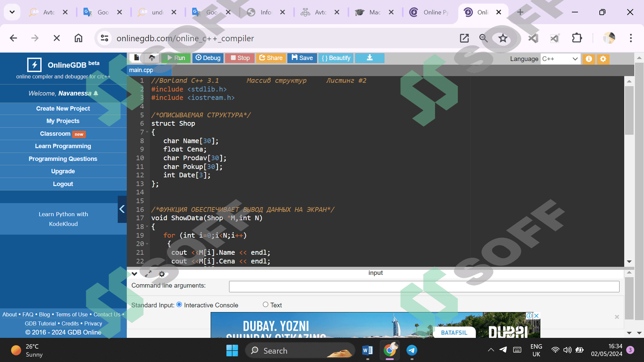Open editor settings gear in toolbar

coord(603,59)
